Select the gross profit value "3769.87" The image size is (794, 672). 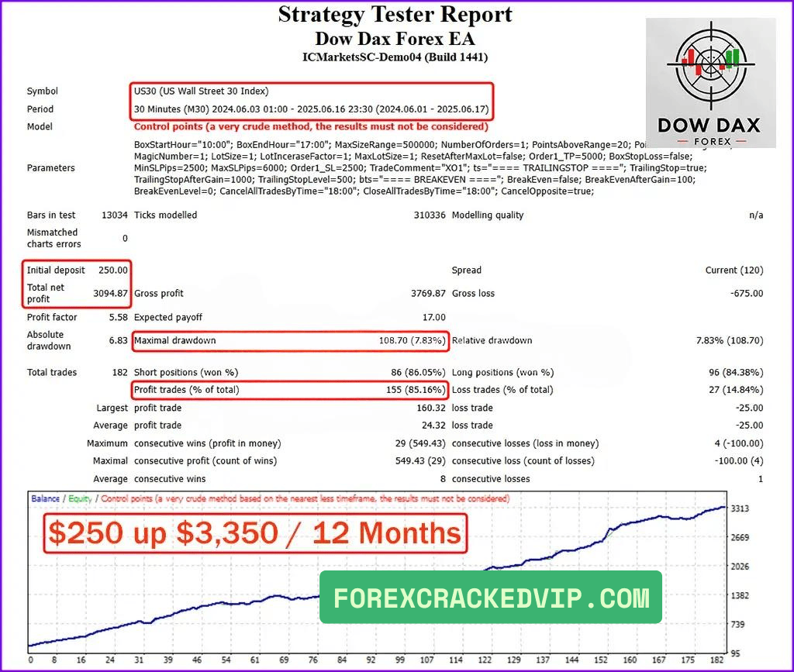tap(428, 294)
